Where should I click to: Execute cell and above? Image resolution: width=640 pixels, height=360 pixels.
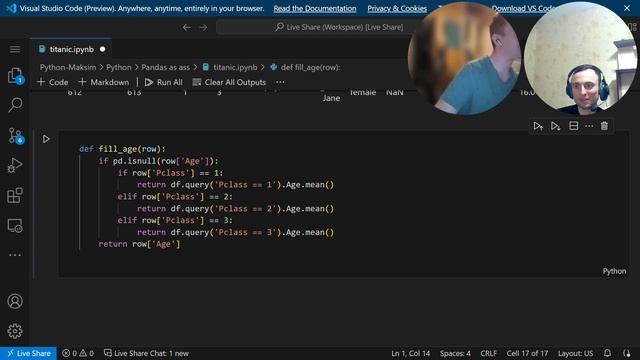(538, 126)
